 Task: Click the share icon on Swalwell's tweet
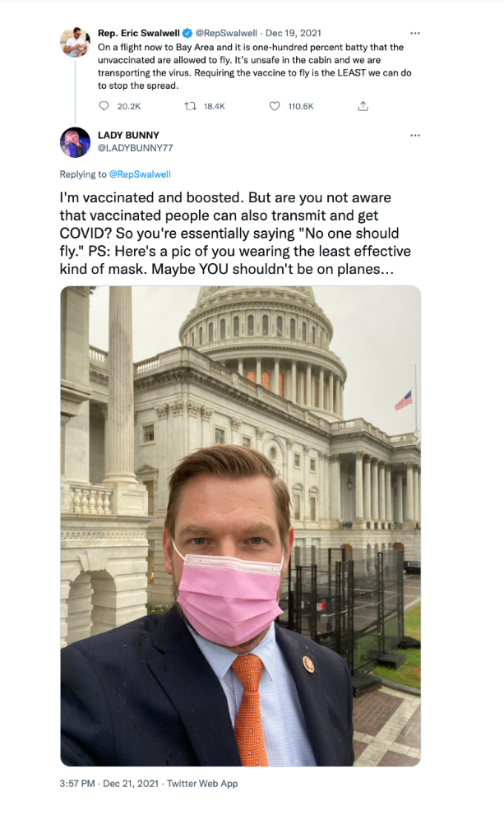(363, 106)
